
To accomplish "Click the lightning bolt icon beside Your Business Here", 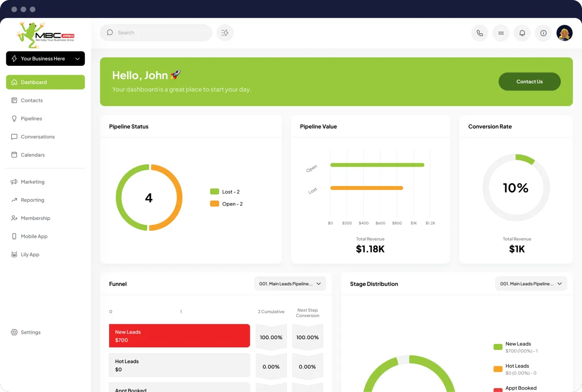I will [14, 59].
